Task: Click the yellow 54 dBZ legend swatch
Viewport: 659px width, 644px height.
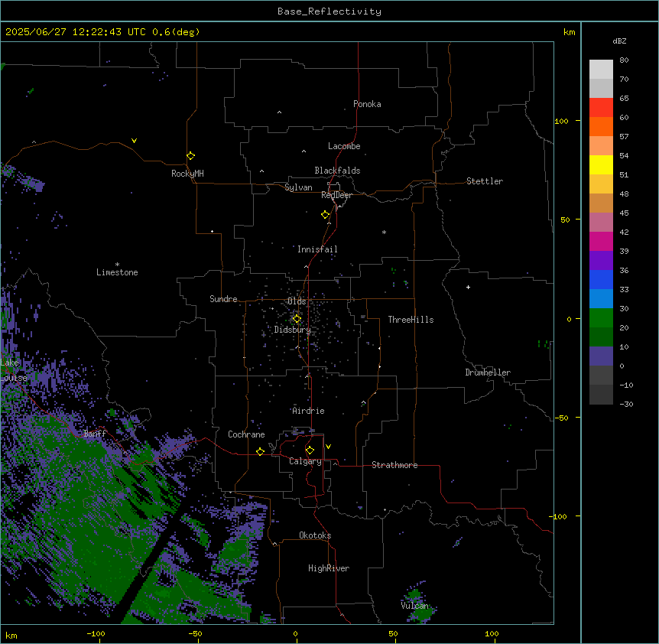Action: tap(601, 164)
